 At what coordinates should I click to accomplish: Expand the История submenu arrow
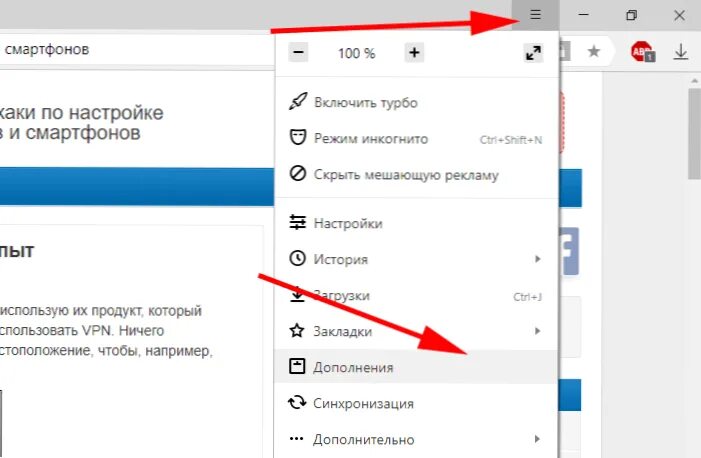pyautogui.click(x=537, y=259)
